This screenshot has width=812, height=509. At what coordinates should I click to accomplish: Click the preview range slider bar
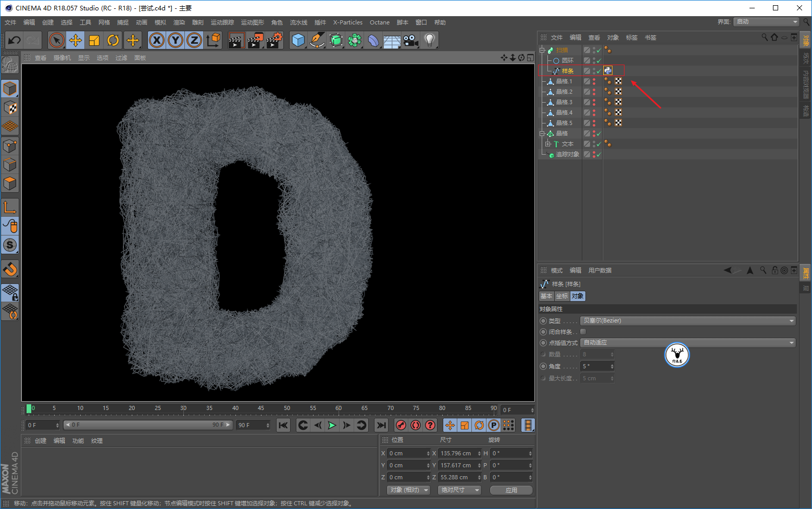(x=148, y=425)
